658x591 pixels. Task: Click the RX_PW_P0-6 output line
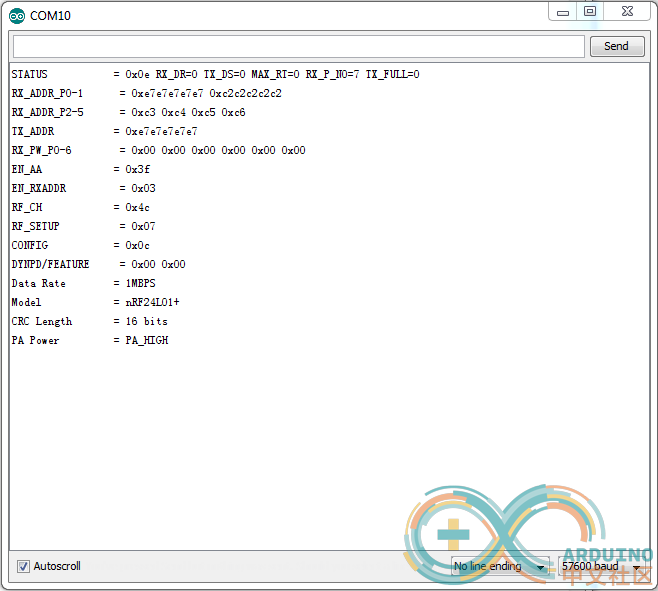click(x=158, y=150)
